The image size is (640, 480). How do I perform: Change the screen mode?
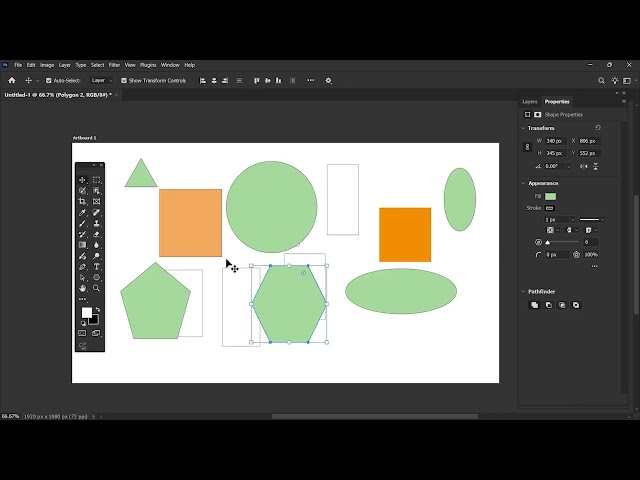(x=96, y=333)
